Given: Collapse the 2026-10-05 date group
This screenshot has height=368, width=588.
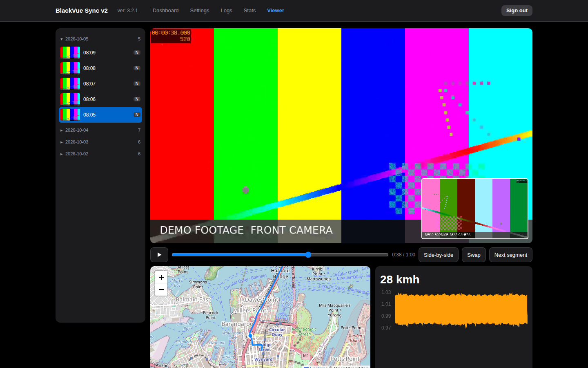Looking at the screenshot, I should pyautogui.click(x=100, y=39).
